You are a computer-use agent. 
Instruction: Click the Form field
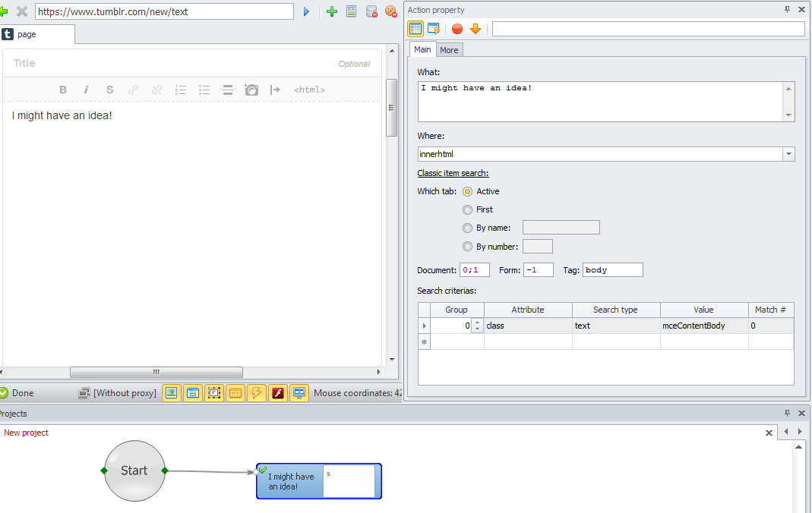point(538,270)
